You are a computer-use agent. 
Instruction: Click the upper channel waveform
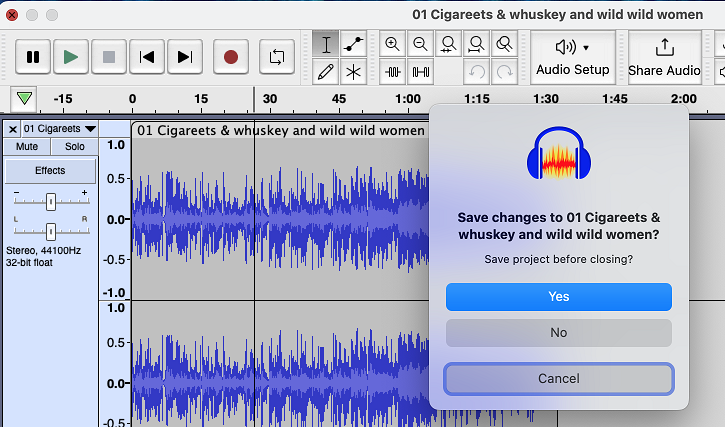(x=281, y=219)
